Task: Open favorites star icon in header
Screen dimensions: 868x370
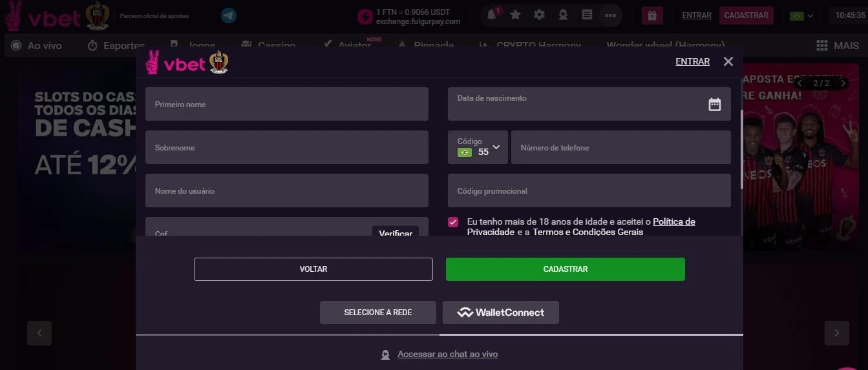Action: tap(515, 15)
